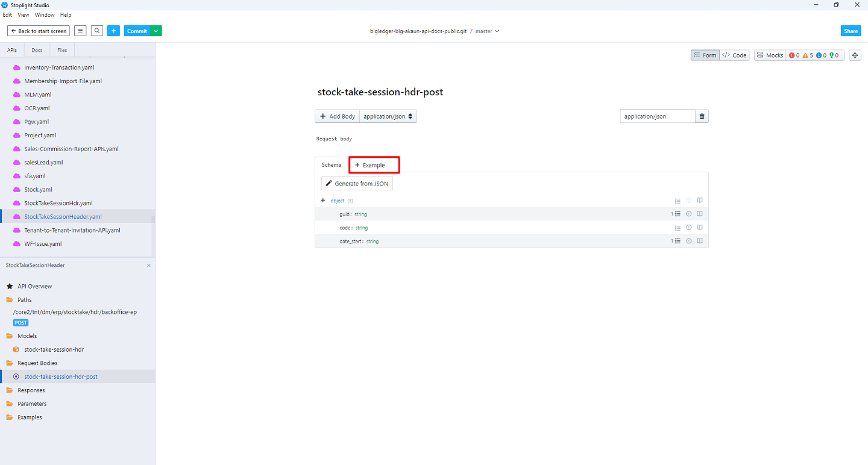Switch to Code view
The width and height of the screenshot is (868, 465).
[x=734, y=55]
